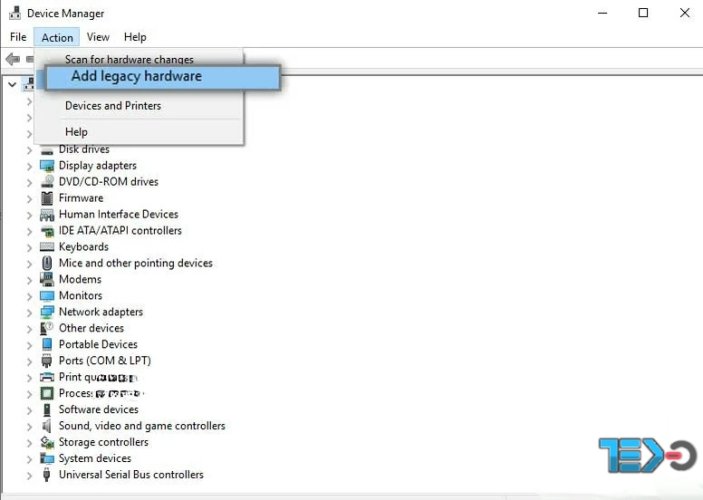Viewport: 703px width, 500px height.
Task: Click the Human Interface Devices icon
Action: point(47,214)
